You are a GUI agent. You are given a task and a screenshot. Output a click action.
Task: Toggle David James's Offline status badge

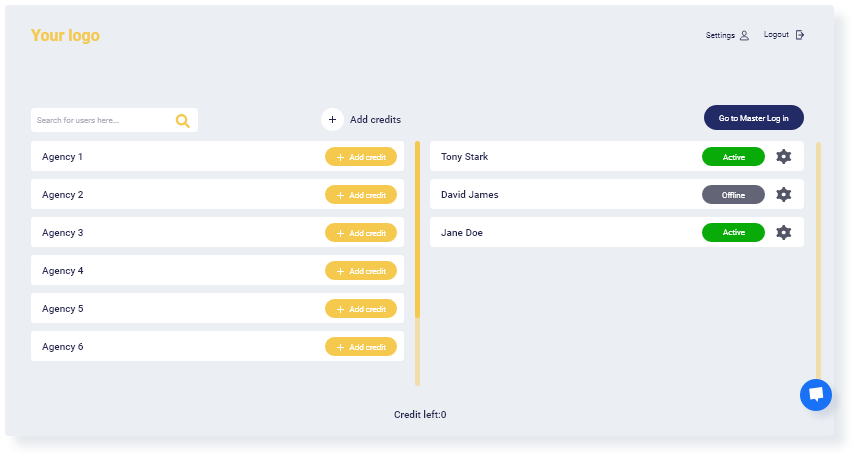(x=733, y=195)
